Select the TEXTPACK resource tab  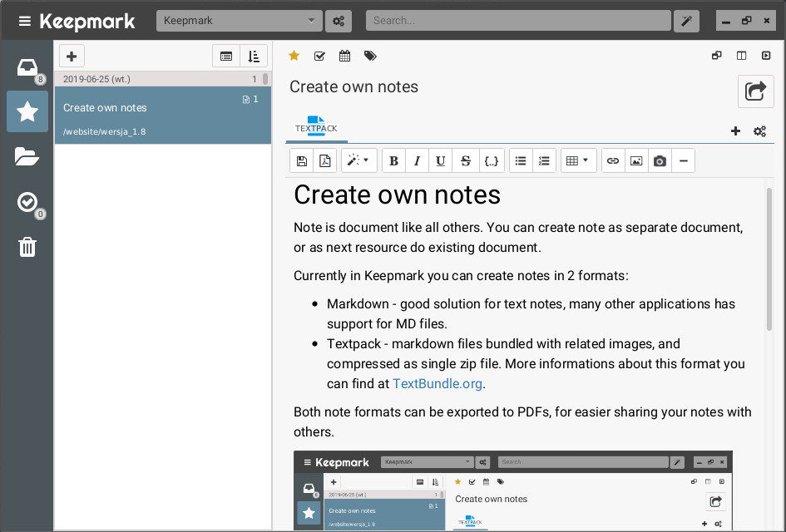click(316, 127)
